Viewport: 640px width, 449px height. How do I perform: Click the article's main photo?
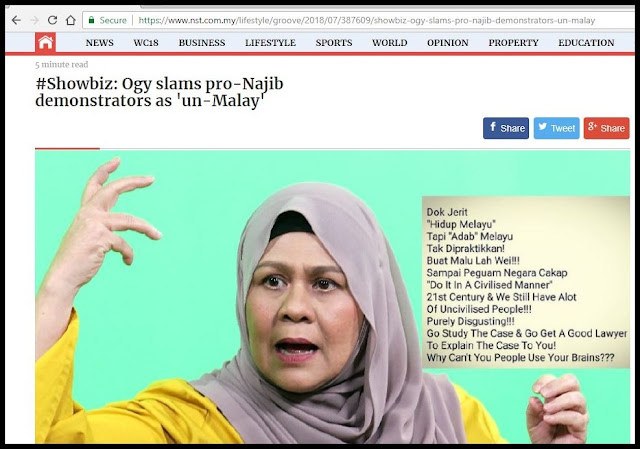pyautogui.click(x=332, y=297)
